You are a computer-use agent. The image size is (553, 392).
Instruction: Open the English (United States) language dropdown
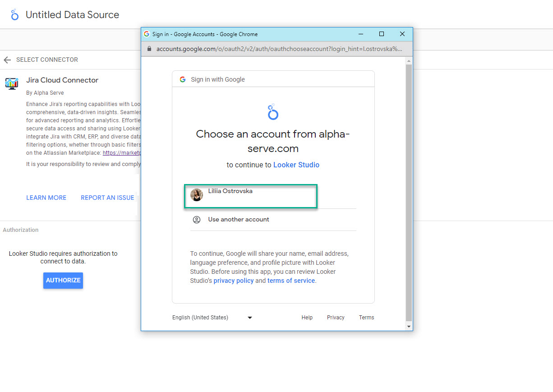(x=212, y=318)
